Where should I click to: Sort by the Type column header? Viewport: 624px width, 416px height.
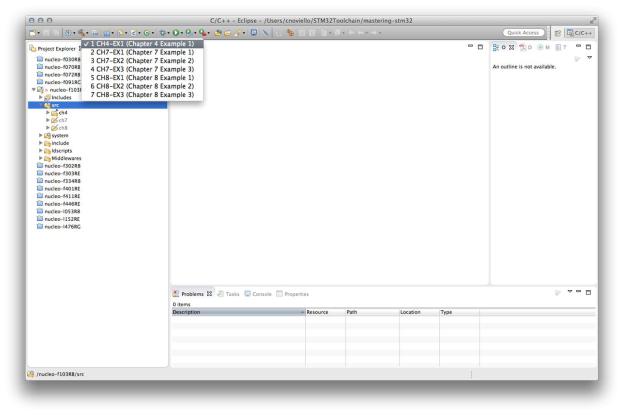[460, 312]
